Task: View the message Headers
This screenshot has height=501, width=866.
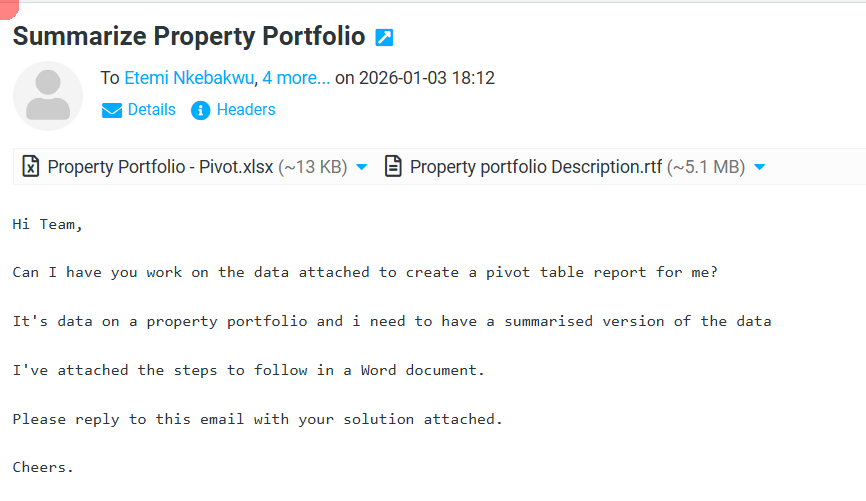Action: (246, 110)
